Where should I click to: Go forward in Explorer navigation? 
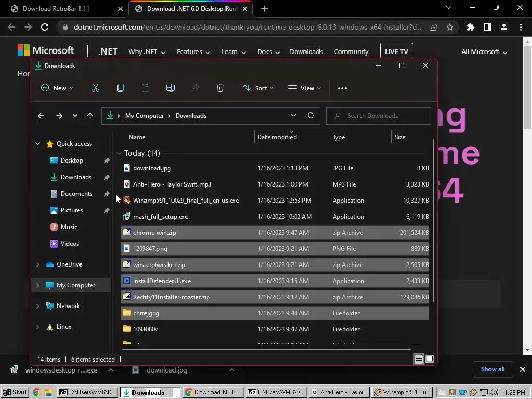(59, 116)
